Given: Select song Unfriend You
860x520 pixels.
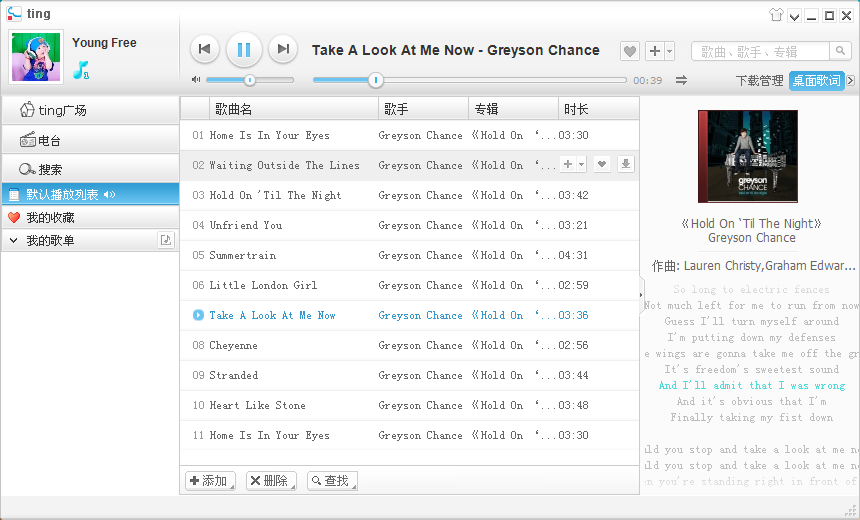Looking at the screenshot, I should [409, 225].
